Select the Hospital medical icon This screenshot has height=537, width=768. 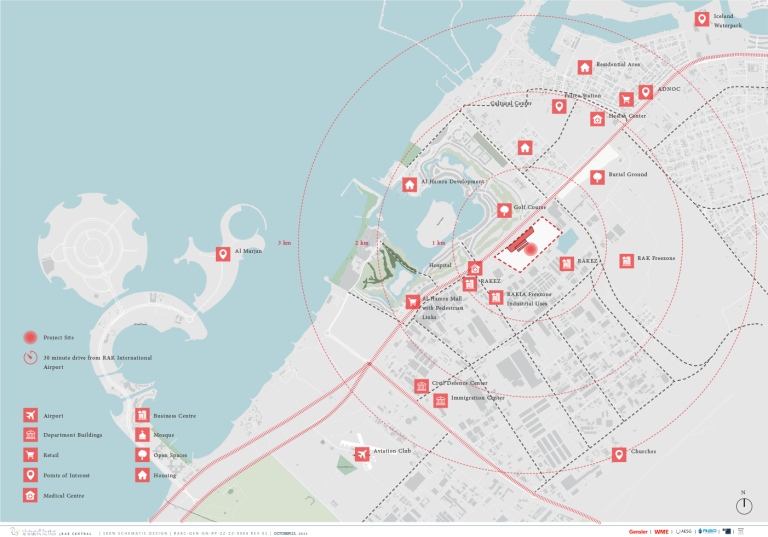click(475, 268)
